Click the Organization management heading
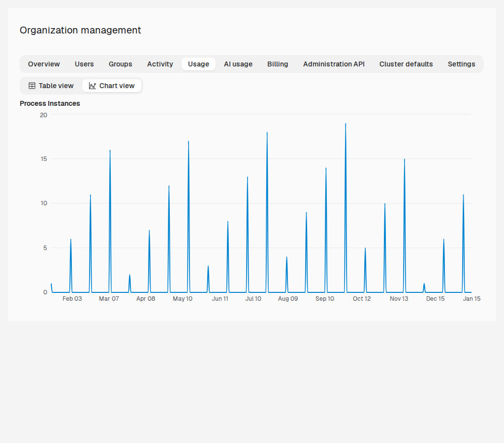This screenshot has height=443, width=504. tap(80, 30)
